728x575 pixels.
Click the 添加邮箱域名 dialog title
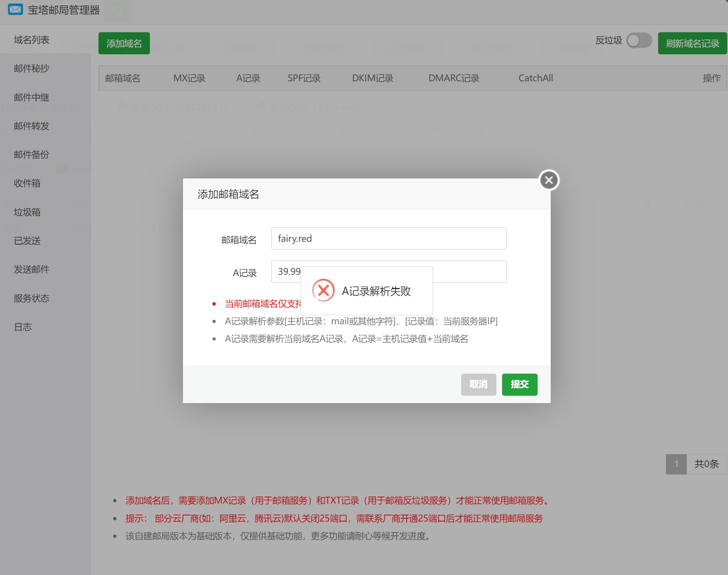pos(228,194)
